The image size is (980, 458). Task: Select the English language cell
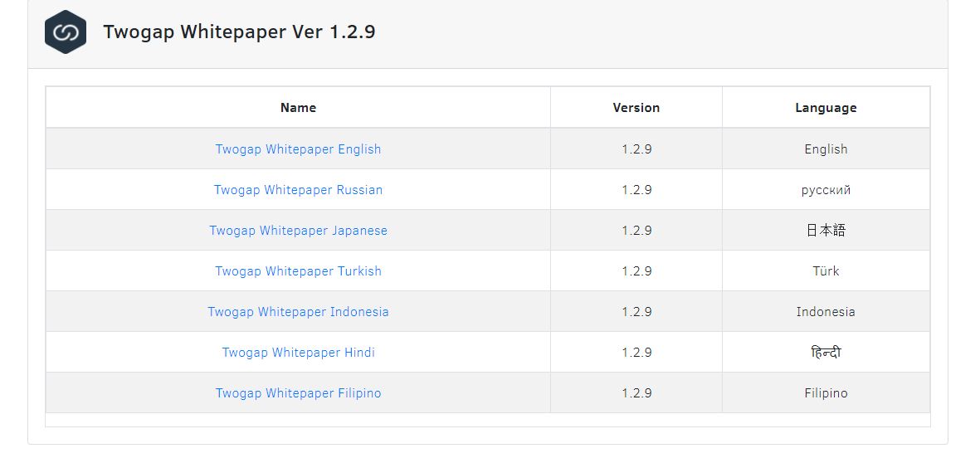point(826,149)
